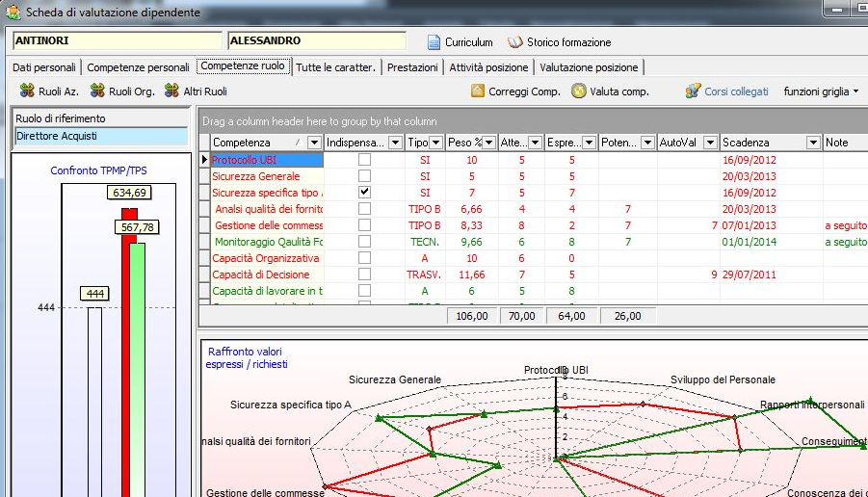868x497 pixels.
Task: Tick Indispensabile checkbox for Sicurezza Generale
Action: (x=364, y=176)
